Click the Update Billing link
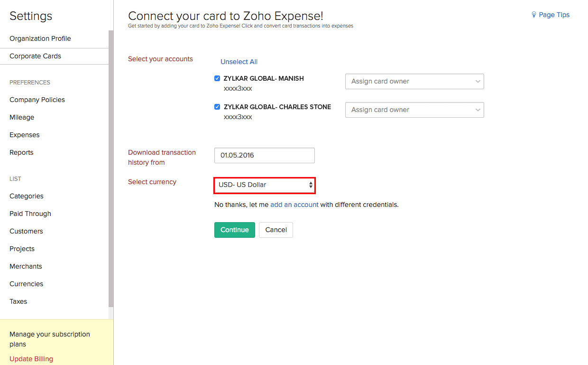588x365 pixels. pyautogui.click(x=31, y=359)
